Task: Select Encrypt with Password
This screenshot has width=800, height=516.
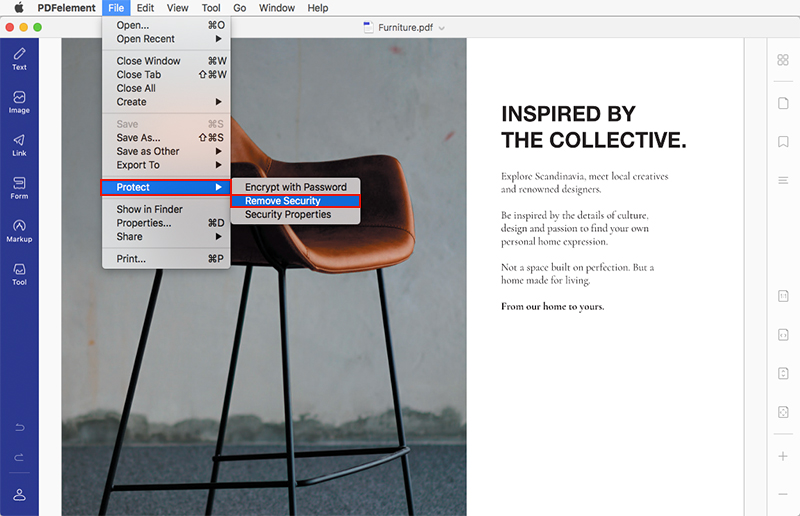Action: click(x=295, y=187)
